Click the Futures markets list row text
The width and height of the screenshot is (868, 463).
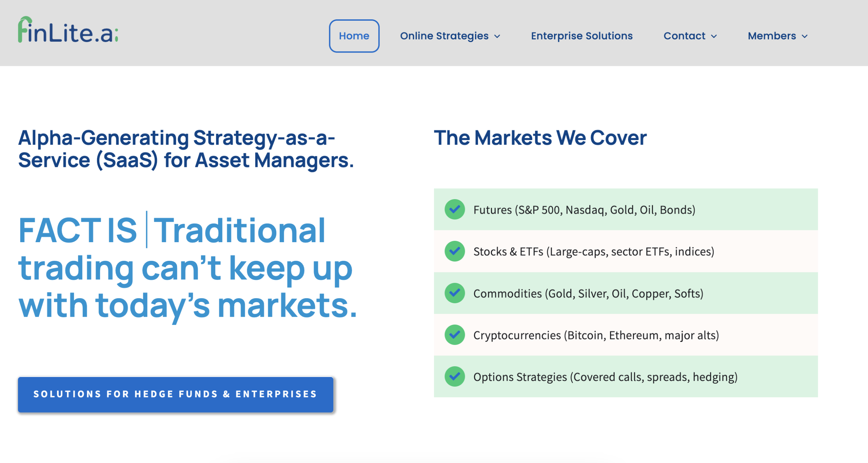pos(584,210)
